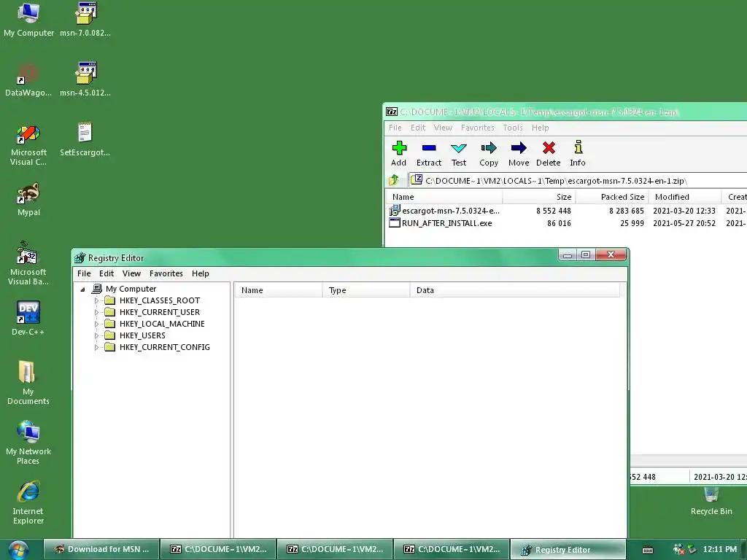Screen dimensions: 747x560
Task: Click the Name column header in Registry Editor
Action: pyautogui.click(x=278, y=290)
